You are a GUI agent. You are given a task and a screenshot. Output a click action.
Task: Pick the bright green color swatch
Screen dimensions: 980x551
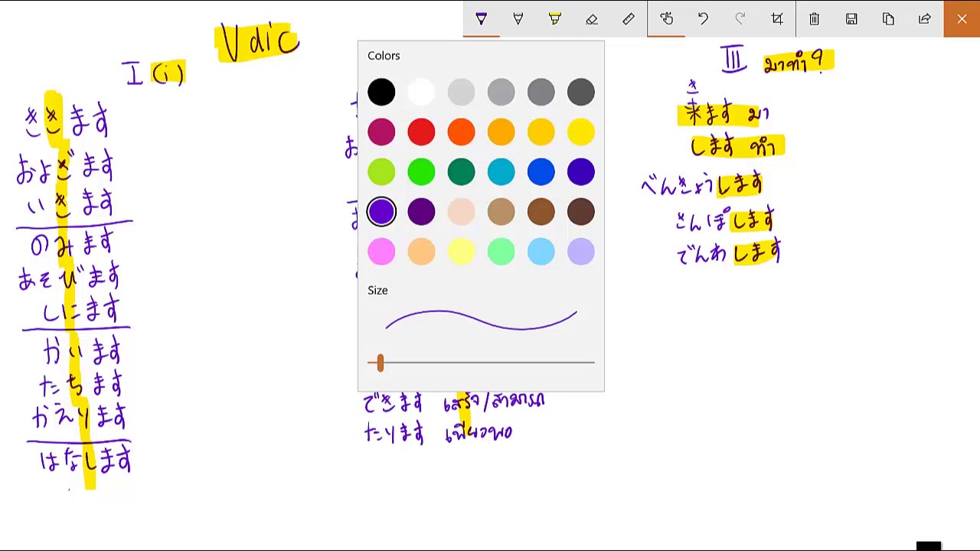pos(421,171)
